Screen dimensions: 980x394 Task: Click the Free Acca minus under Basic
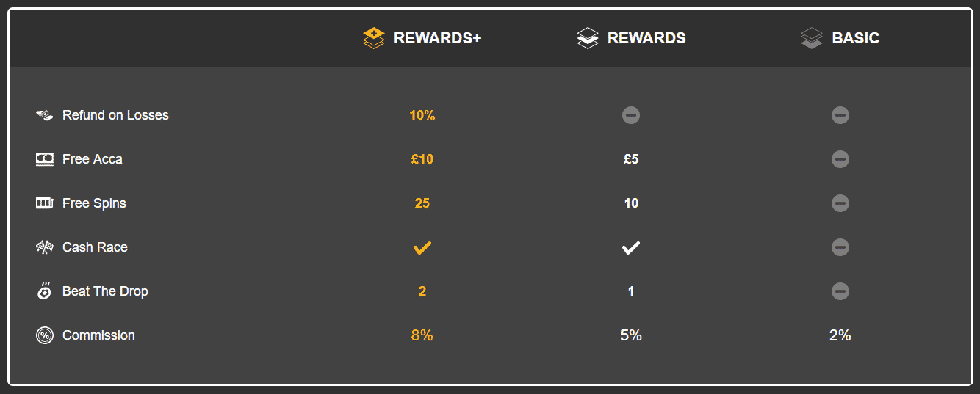click(840, 159)
